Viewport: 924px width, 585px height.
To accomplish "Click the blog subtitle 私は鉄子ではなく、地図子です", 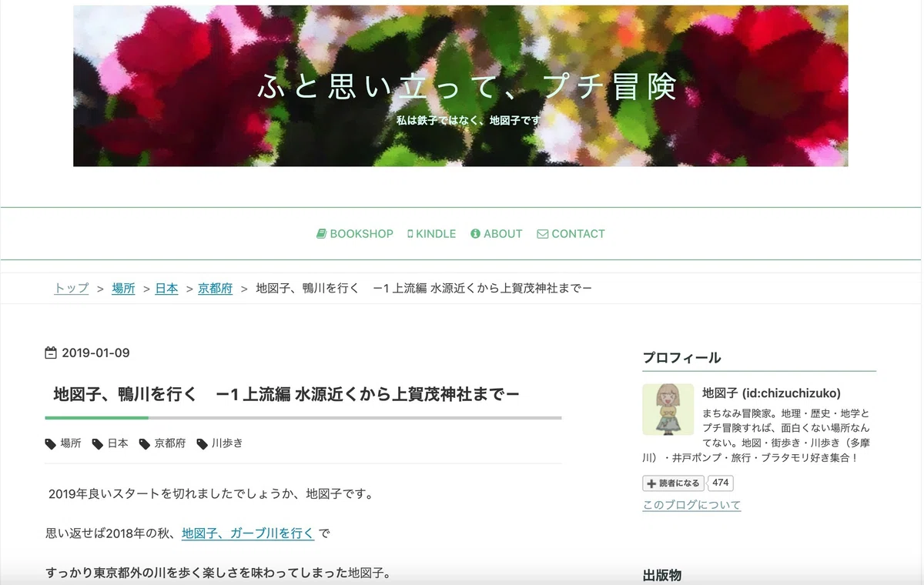I will pos(468,121).
